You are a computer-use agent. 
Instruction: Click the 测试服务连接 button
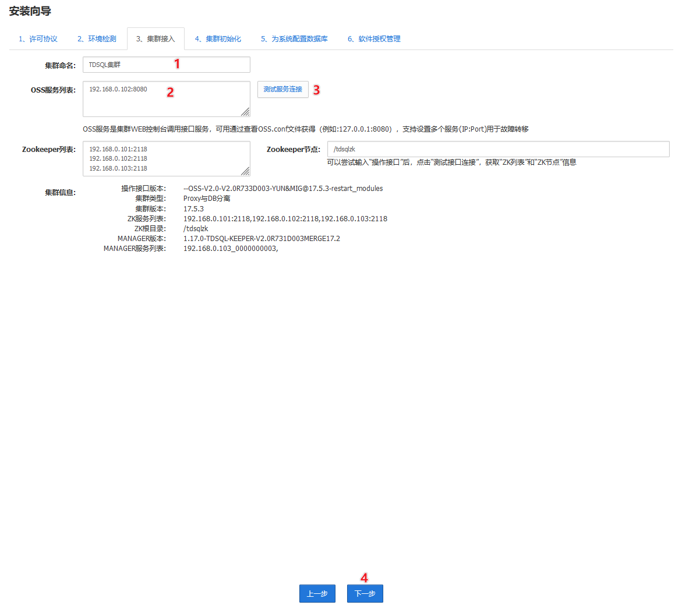click(282, 89)
